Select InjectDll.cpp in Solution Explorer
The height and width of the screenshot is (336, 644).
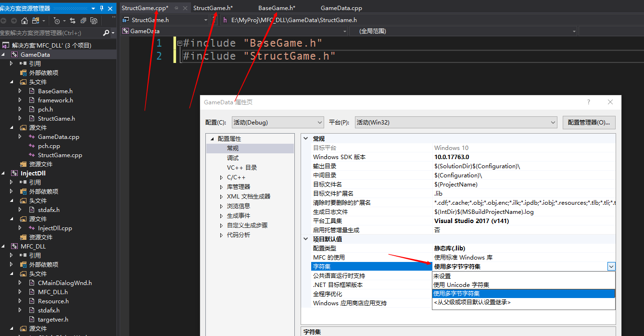(55, 228)
